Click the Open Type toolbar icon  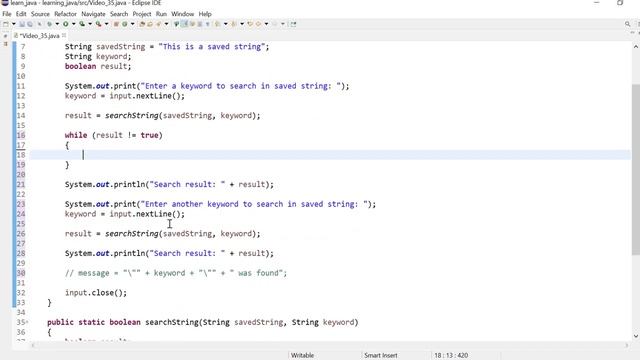coord(142,24)
